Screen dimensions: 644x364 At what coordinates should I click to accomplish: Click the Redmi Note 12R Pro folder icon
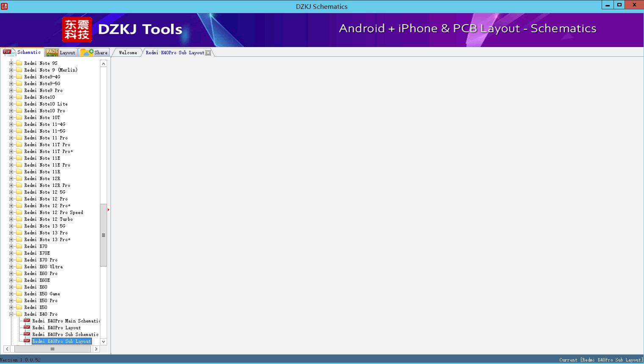click(x=19, y=185)
